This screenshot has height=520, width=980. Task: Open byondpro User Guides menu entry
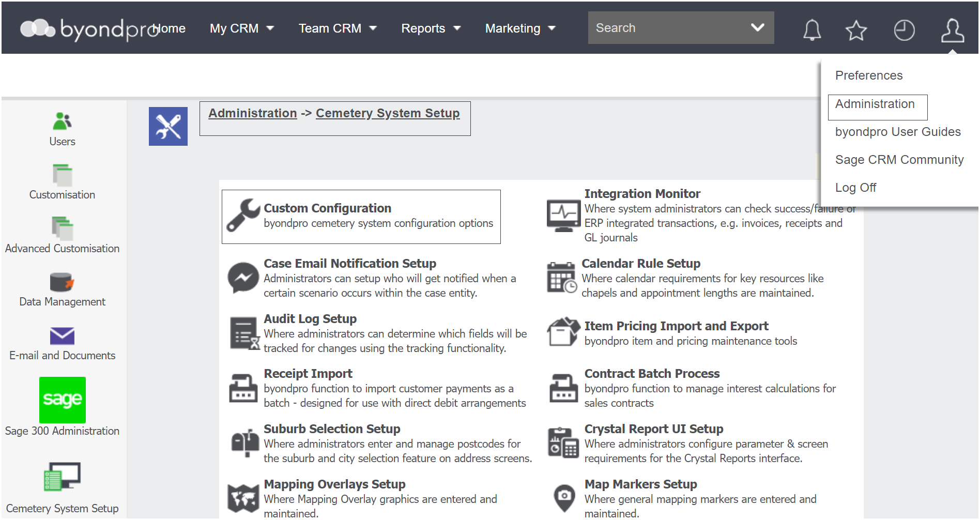click(898, 132)
